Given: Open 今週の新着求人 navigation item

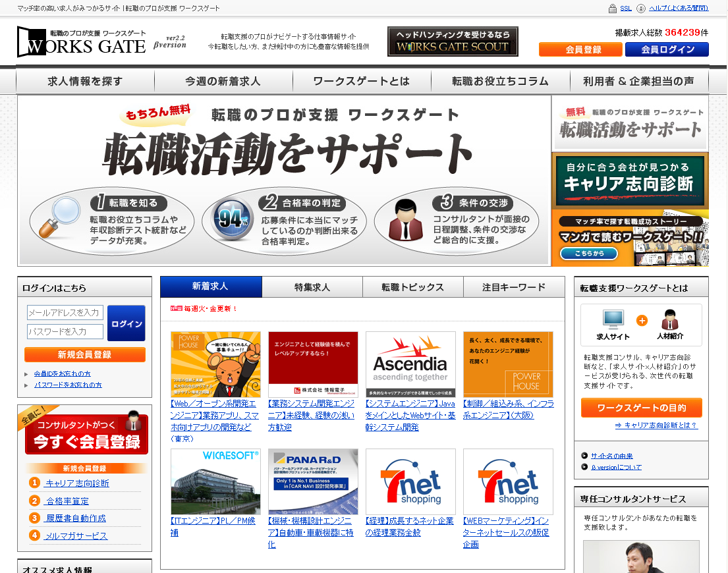Looking at the screenshot, I should pyautogui.click(x=223, y=81).
